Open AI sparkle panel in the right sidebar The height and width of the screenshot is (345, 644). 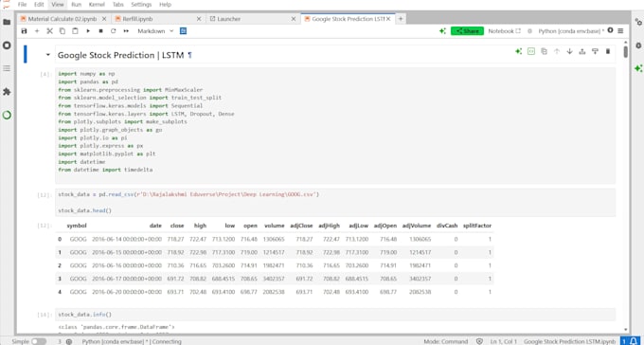pos(638,68)
